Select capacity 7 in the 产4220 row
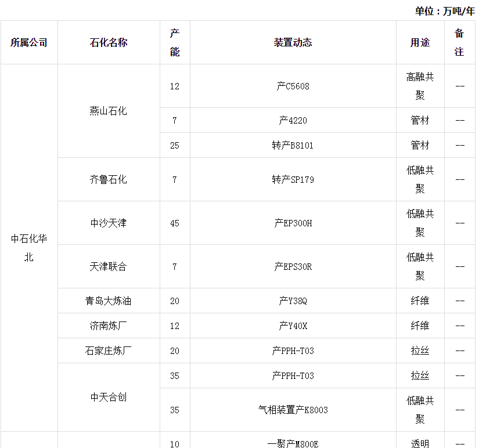Screen dimensions: 479x448 (175, 121)
